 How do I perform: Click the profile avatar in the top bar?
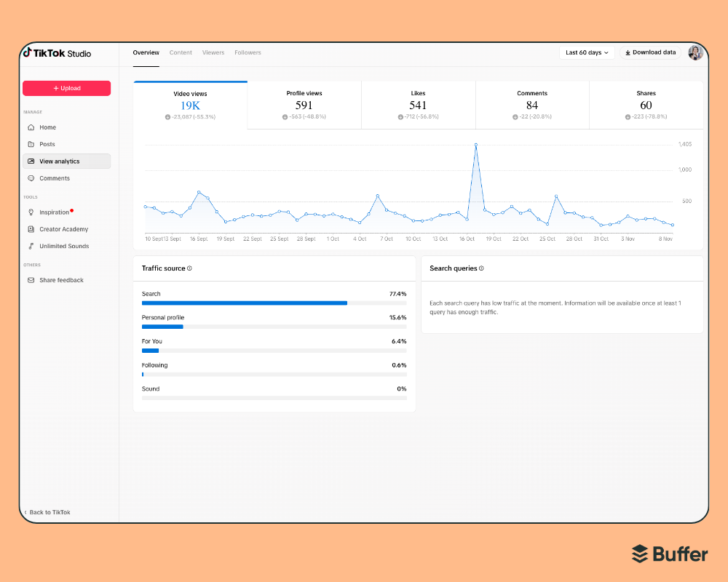pos(695,52)
